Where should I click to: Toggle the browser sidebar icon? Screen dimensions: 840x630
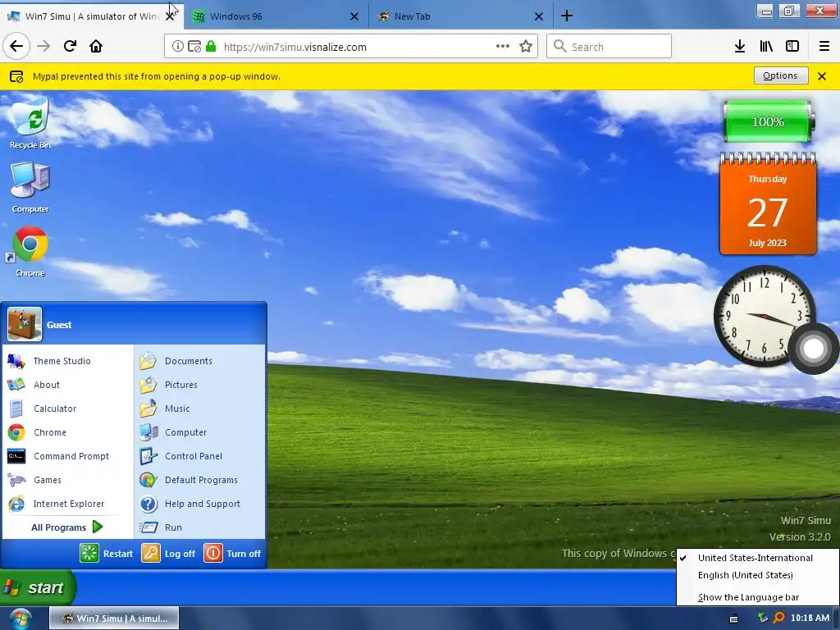[x=792, y=47]
